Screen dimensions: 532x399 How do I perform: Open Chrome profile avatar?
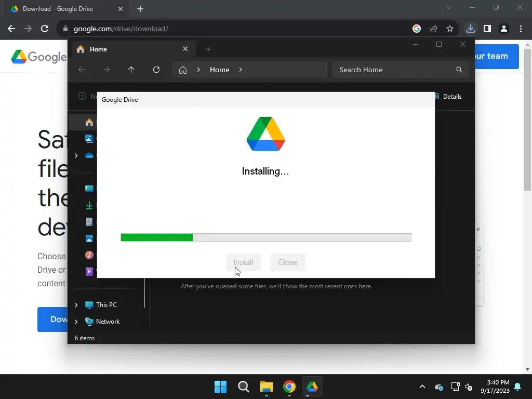point(504,29)
